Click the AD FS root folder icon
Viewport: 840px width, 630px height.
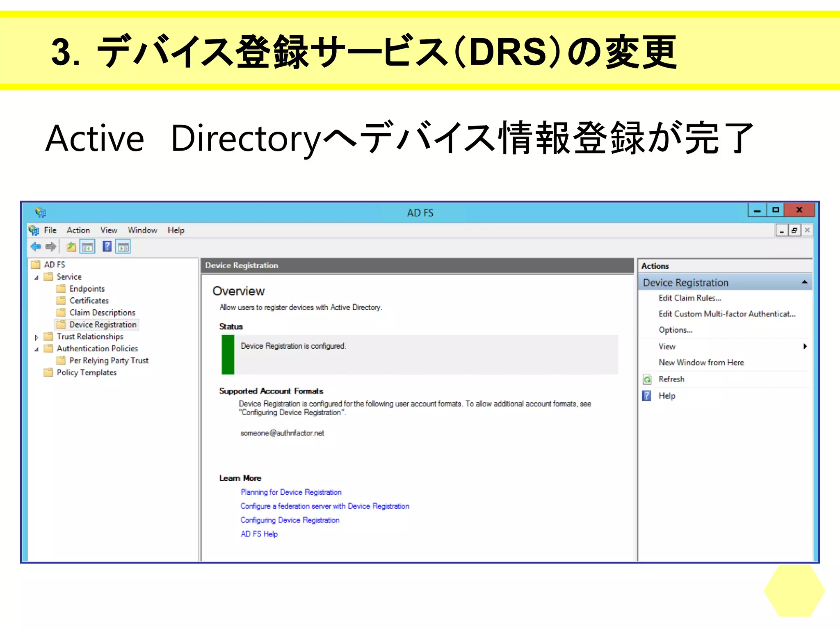coord(36,265)
